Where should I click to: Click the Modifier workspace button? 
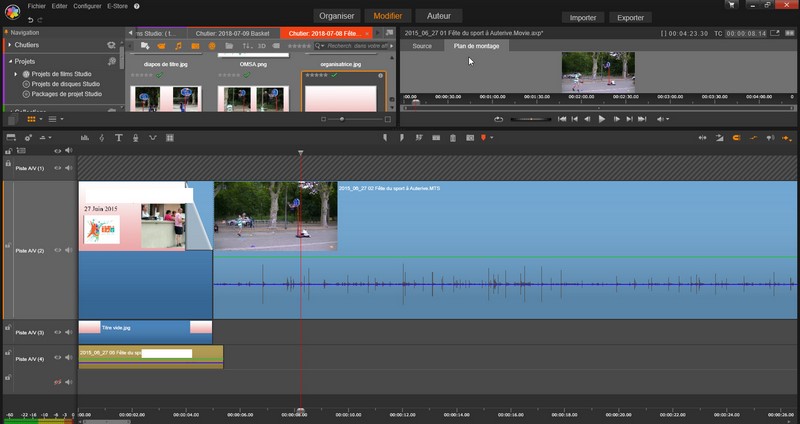point(388,16)
